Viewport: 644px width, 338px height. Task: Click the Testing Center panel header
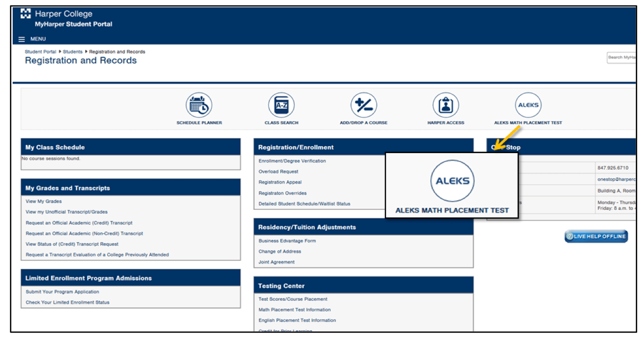click(x=363, y=286)
